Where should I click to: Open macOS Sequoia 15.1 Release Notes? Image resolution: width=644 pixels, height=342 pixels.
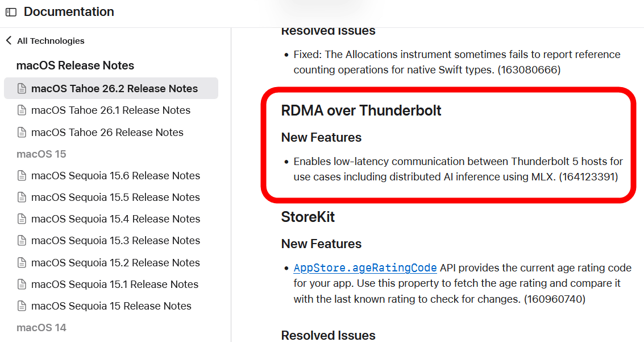[115, 285]
